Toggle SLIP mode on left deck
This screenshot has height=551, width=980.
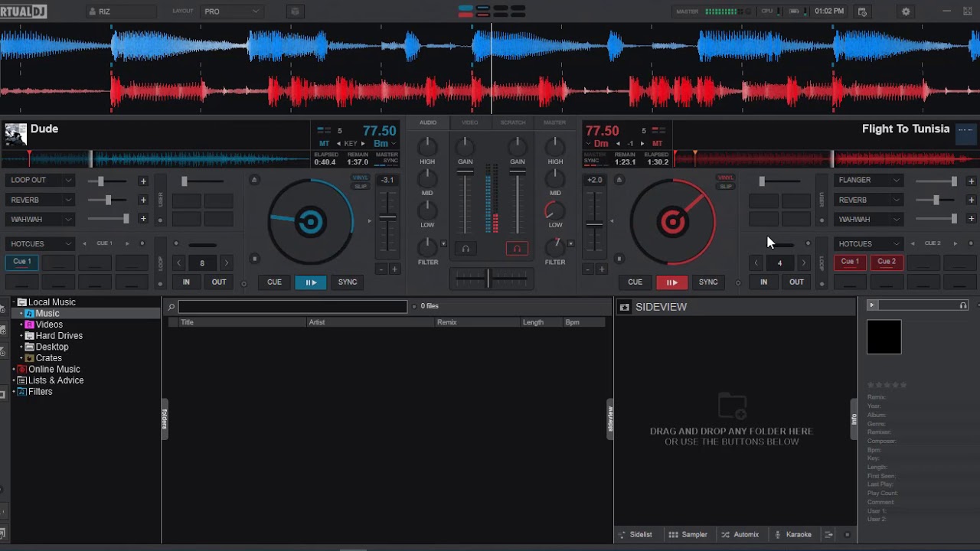[x=360, y=186]
